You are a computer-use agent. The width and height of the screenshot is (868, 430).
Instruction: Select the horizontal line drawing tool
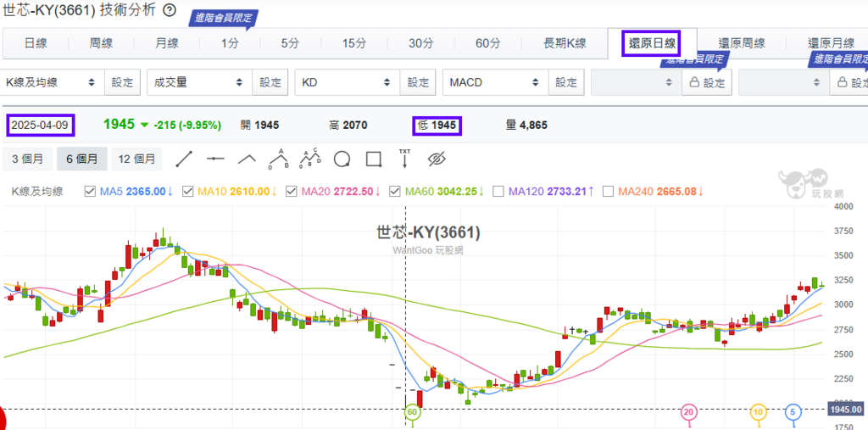click(x=215, y=159)
